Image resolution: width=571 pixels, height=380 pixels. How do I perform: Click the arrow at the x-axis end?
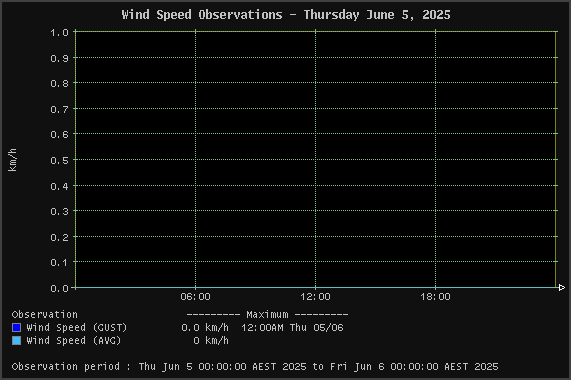pyautogui.click(x=562, y=288)
